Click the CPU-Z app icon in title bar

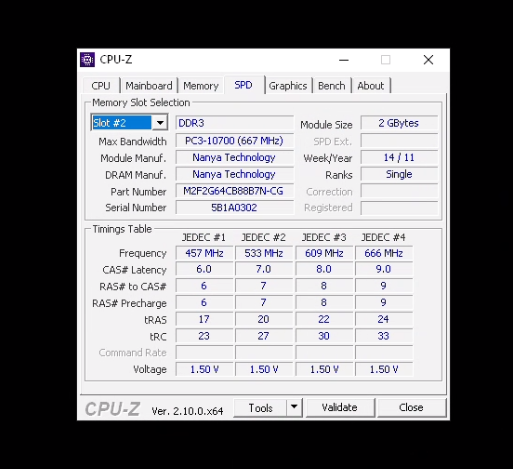pyautogui.click(x=87, y=60)
